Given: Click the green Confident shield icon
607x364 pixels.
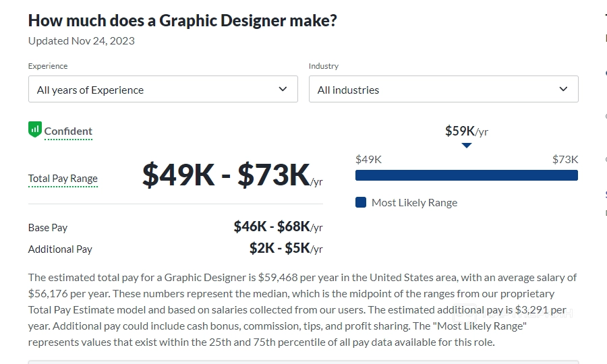Looking at the screenshot, I should [x=35, y=129].
